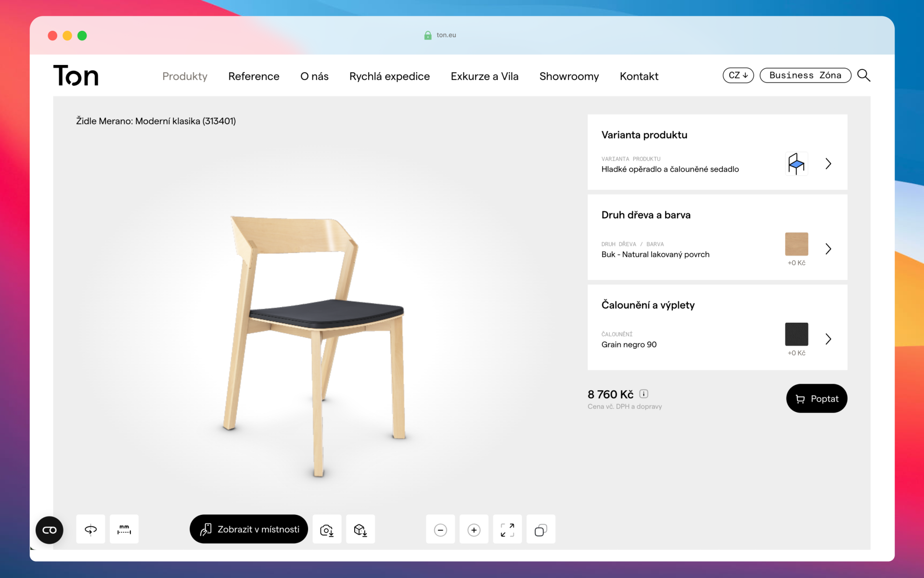This screenshot has height=578, width=924.
Task: Click the download screenshot camera icon
Action: coord(327,529)
